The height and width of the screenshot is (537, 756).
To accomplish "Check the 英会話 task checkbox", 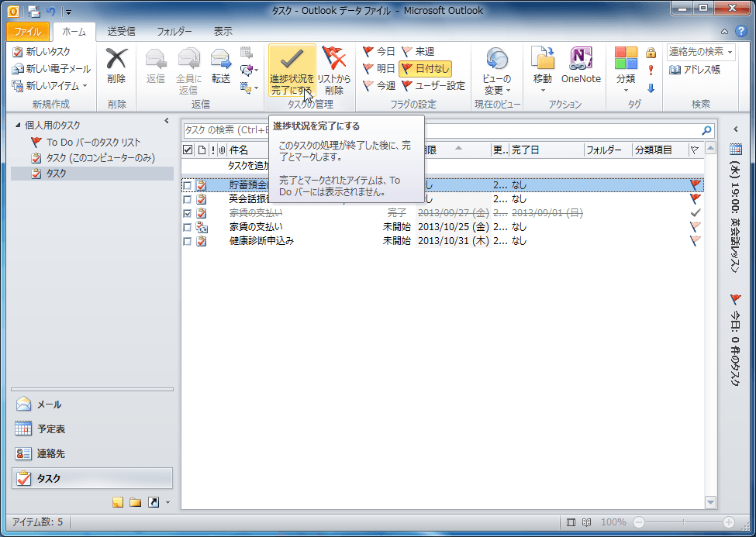I will [x=187, y=199].
